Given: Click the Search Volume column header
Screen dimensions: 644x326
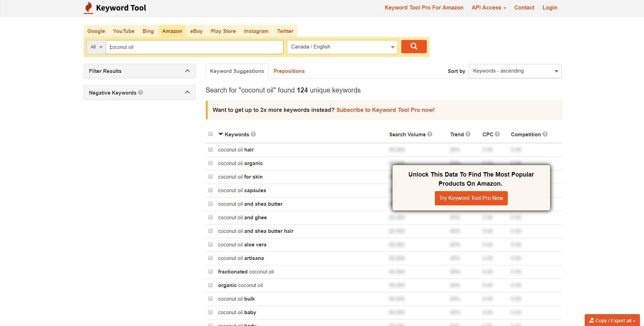Looking at the screenshot, I should 407,134.
